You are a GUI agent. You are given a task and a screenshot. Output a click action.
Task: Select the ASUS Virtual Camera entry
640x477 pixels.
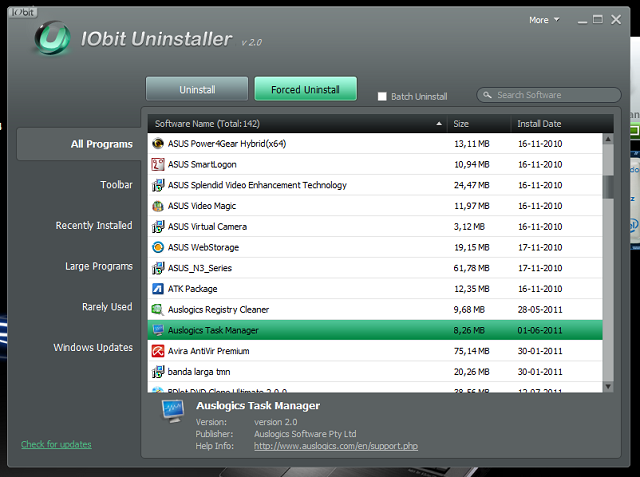point(375,226)
